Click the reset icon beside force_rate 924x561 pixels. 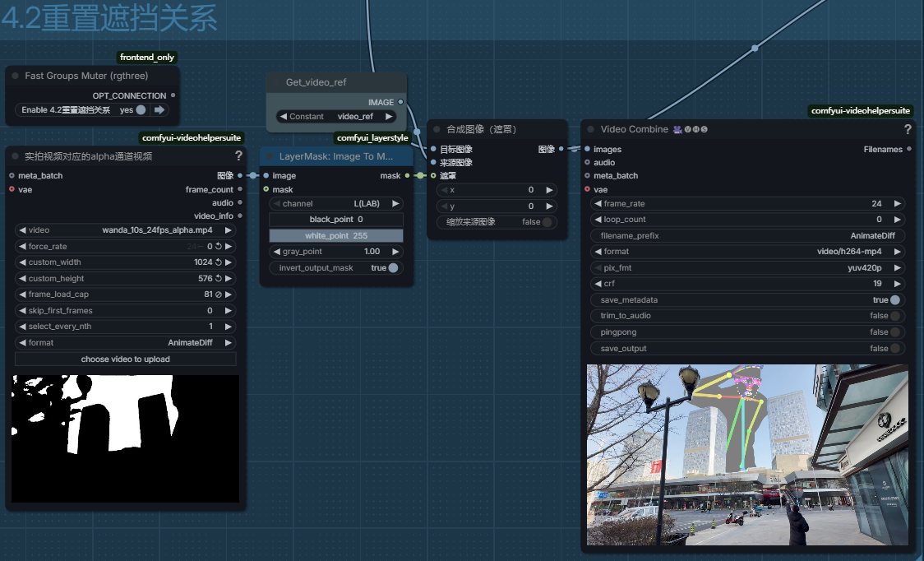[x=219, y=246]
